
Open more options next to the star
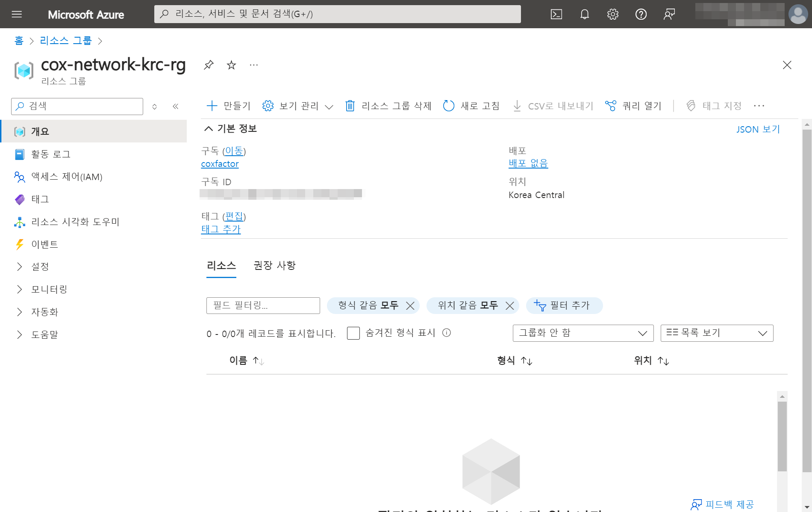254,65
